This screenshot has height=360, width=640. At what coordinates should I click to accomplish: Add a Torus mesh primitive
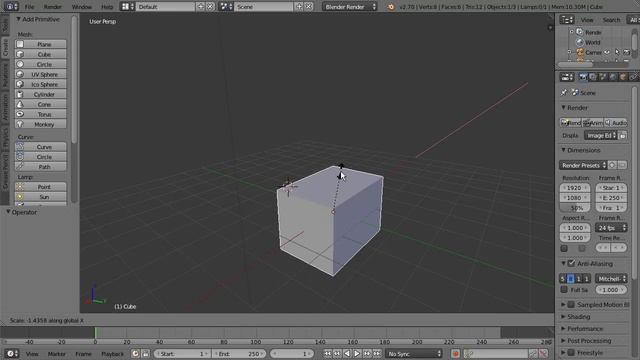[x=40, y=114]
